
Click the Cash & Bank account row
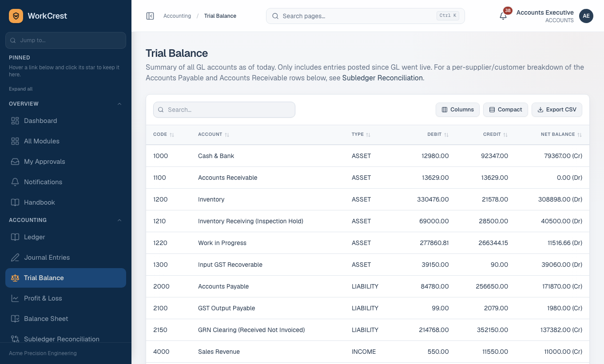pyautogui.click(x=368, y=156)
